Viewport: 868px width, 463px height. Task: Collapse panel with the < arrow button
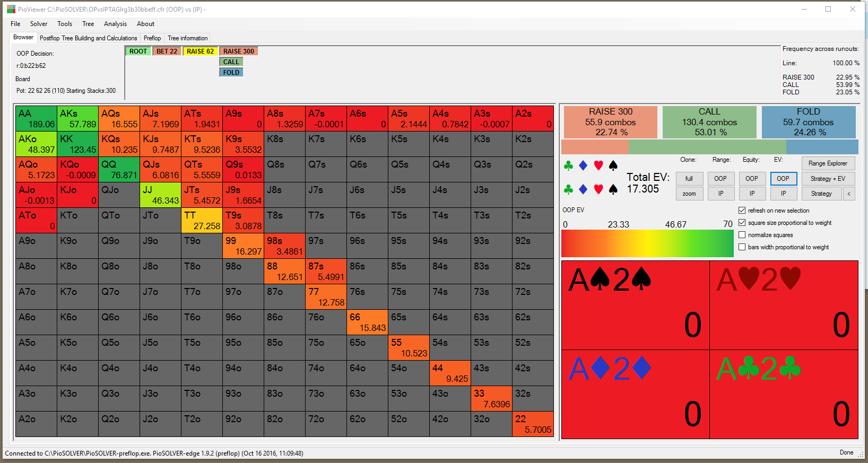point(849,194)
